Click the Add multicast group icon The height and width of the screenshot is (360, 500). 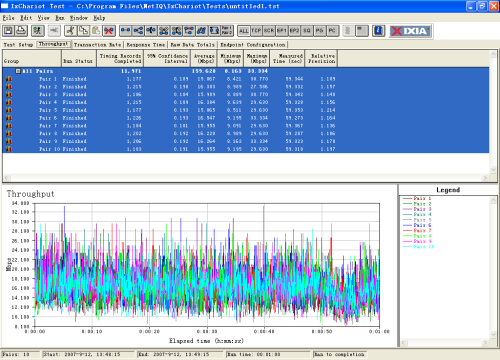tap(138, 31)
